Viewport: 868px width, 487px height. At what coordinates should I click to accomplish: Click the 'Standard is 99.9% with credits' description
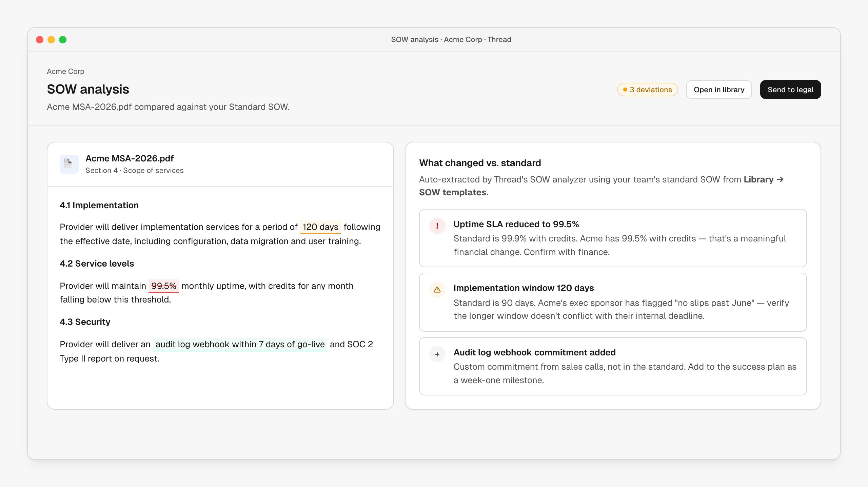click(x=619, y=245)
